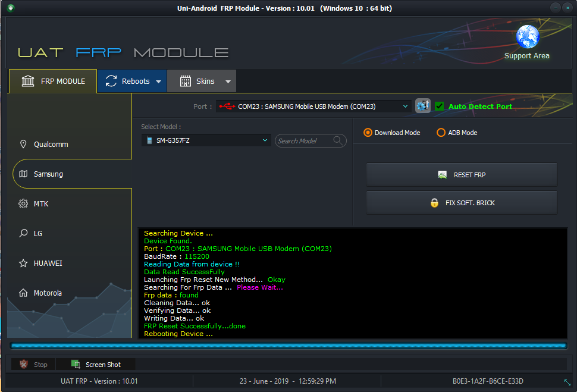Open the Skins menu tab
This screenshot has height=392, width=577.
point(202,81)
